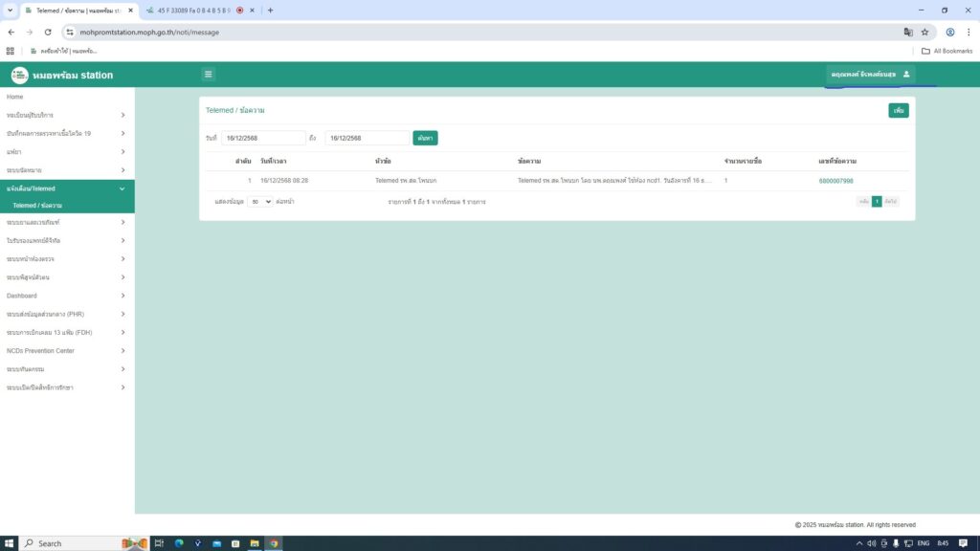Image resolution: width=980 pixels, height=551 pixels.
Task: Click the Google Translate icon in address bar
Action: (x=908, y=32)
